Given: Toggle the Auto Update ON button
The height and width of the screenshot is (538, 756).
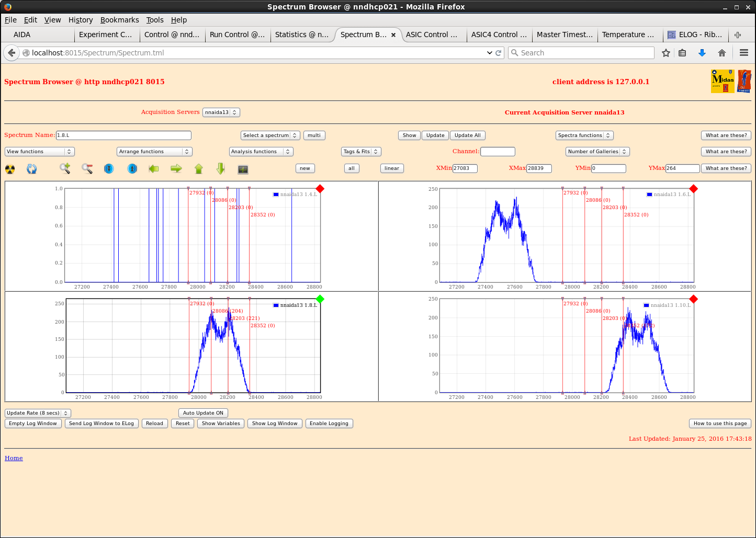Looking at the screenshot, I should (x=203, y=413).
